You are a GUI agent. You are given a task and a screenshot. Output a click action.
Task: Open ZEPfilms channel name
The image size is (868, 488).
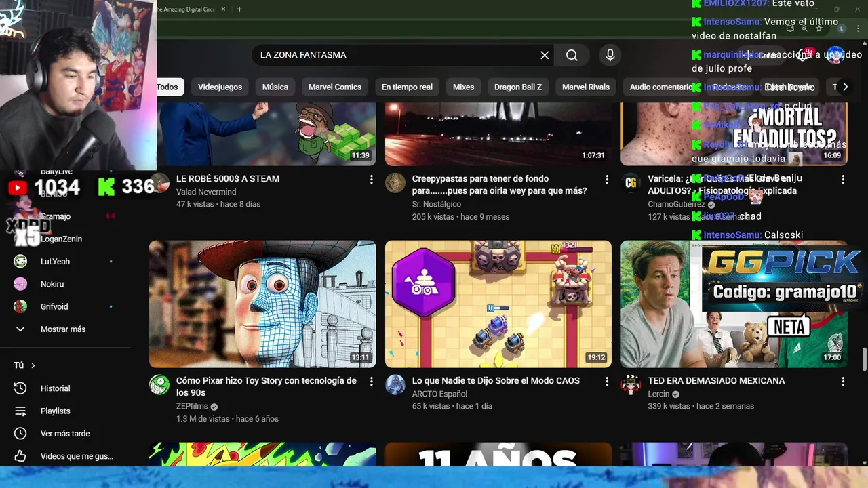192,407
